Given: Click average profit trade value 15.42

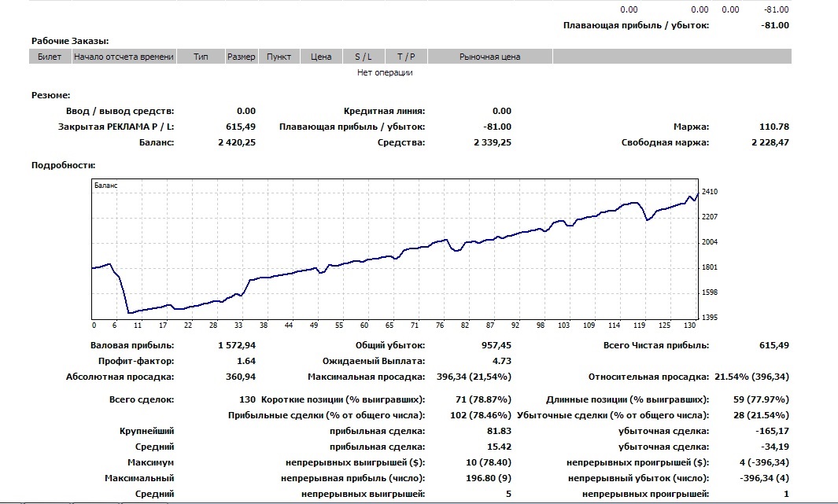Looking at the screenshot, I should [x=499, y=447].
